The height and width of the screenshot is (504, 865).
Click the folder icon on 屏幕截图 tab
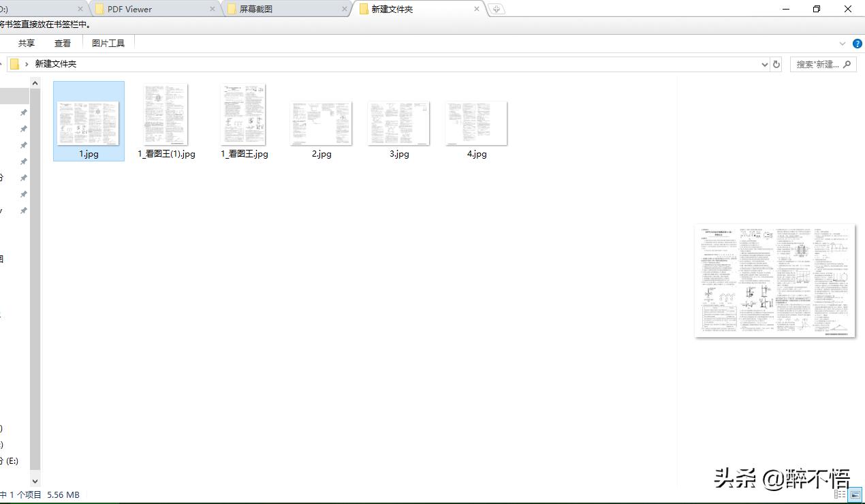pos(232,9)
